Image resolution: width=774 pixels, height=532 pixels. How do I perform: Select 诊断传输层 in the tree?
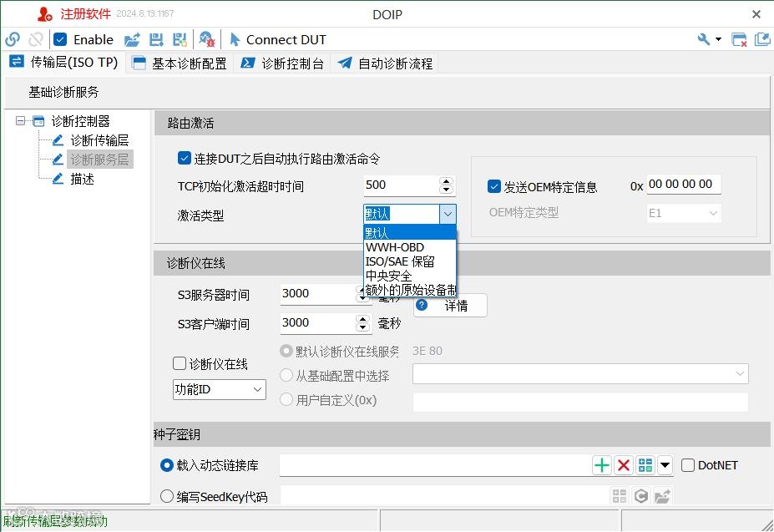click(x=99, y=140)
